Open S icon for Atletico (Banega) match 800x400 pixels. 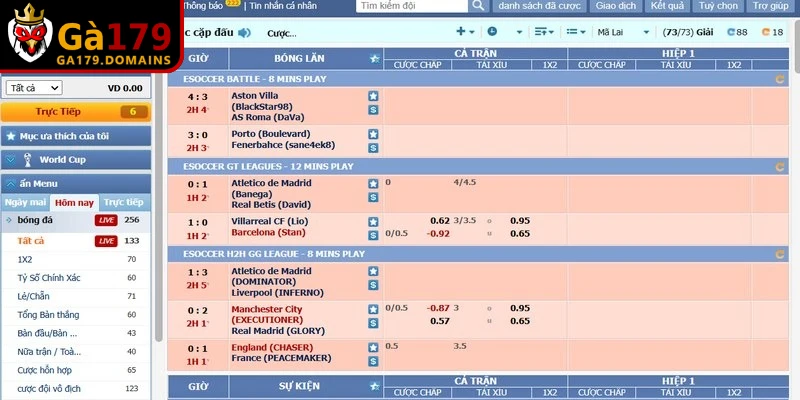[x=373, y=197]
